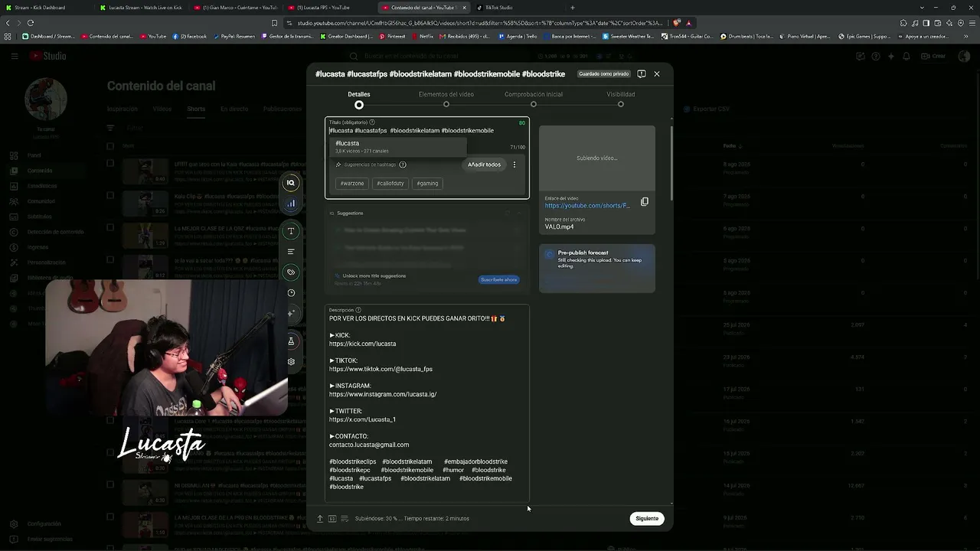
Task: Add the #warzone hashtag chip
Action: (x=352, y=184)
